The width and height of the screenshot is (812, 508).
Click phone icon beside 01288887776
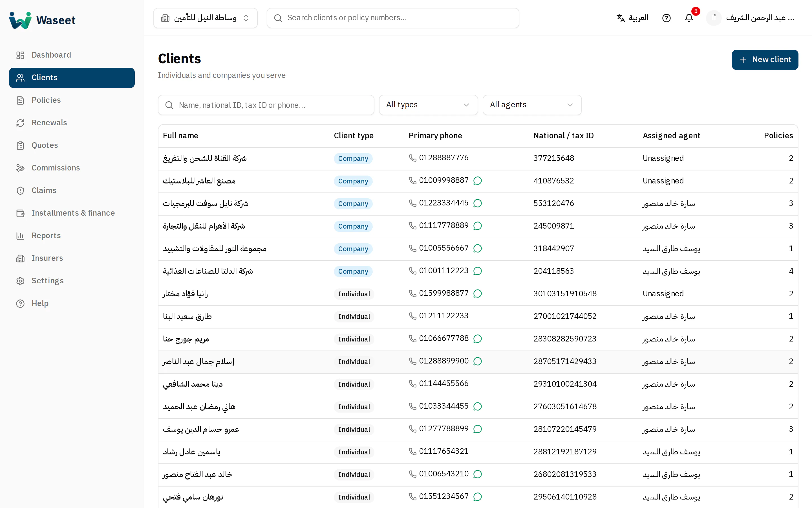(x=412, y=158)
